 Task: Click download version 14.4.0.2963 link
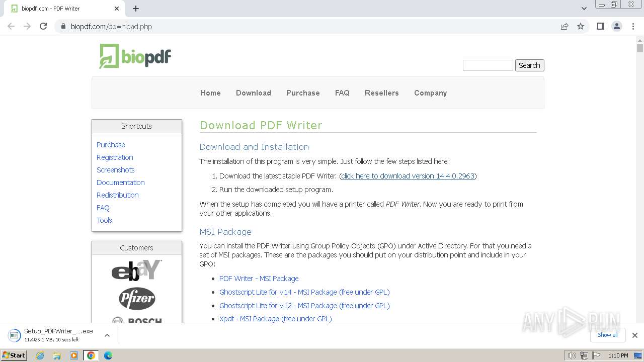click(x=408, y=176)
